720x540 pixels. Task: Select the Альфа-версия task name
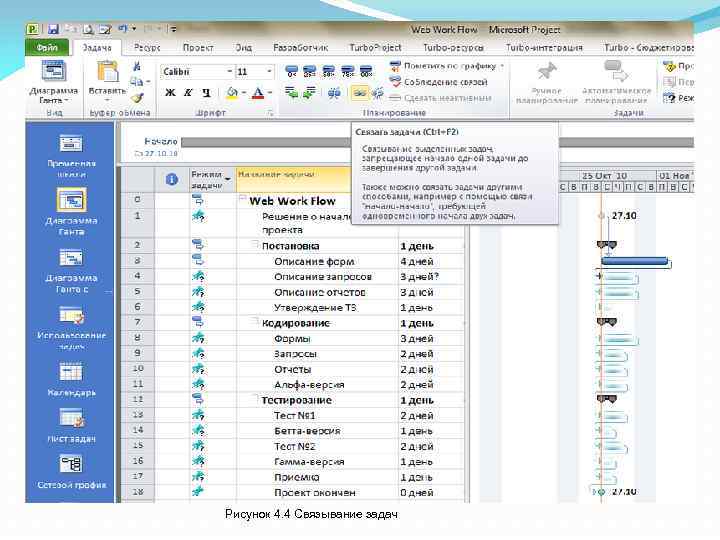point(309,385)
